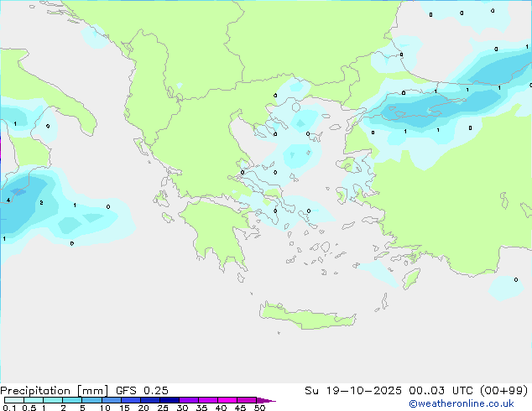Click the '(00+99)' forecast offset text

point(503,391)
